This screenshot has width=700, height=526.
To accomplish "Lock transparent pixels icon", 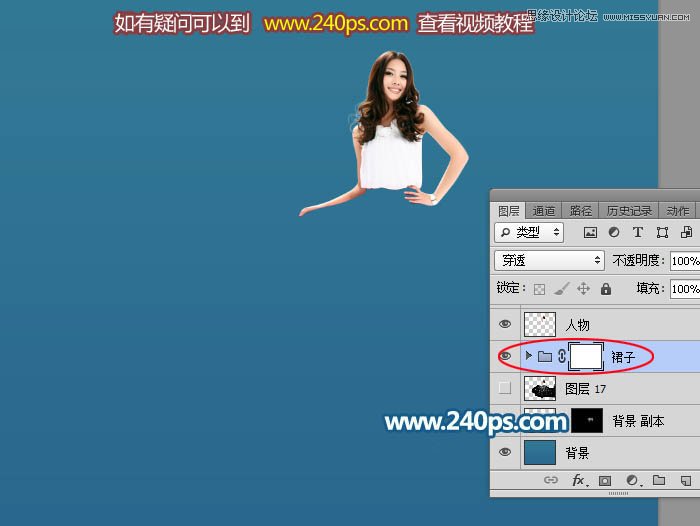I will (540, 289).
